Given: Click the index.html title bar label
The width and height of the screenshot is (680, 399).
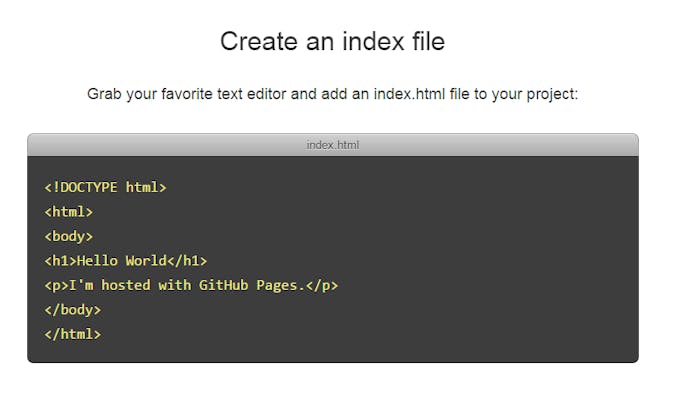Looking at the screenshot, I should [333, 145].
